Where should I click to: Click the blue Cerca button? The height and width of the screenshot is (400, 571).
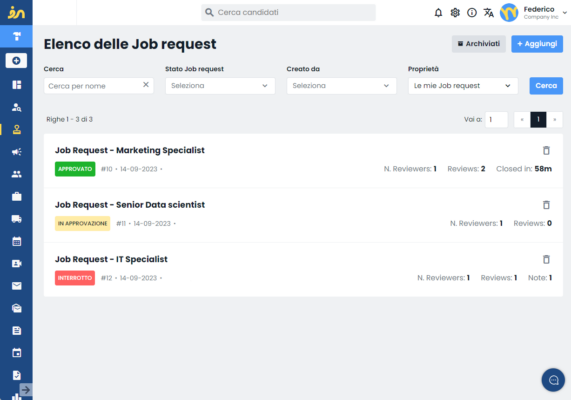pos(546,86)
